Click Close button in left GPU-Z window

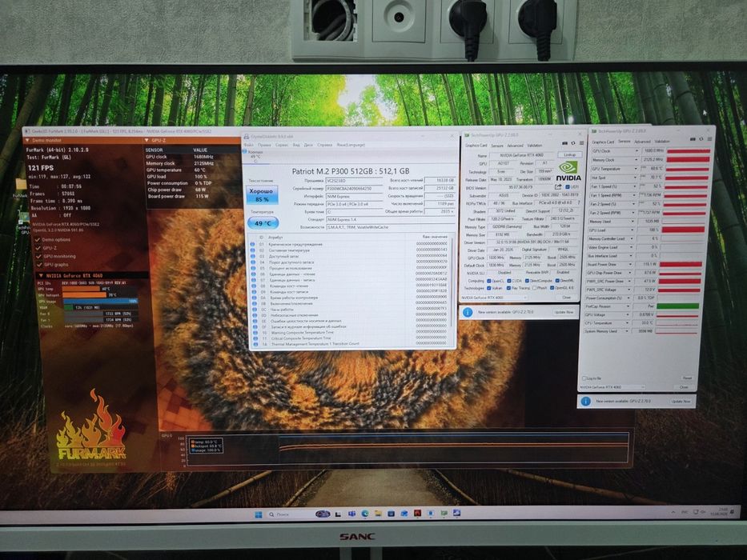566,297
